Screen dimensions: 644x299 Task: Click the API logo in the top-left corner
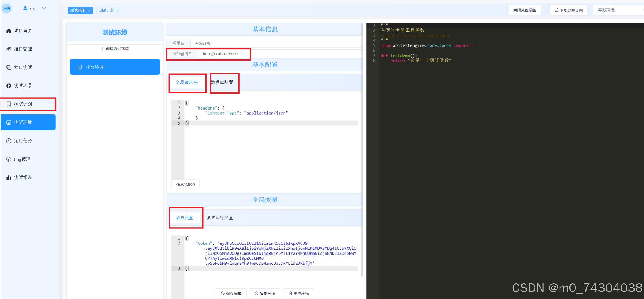pos(6,8)
